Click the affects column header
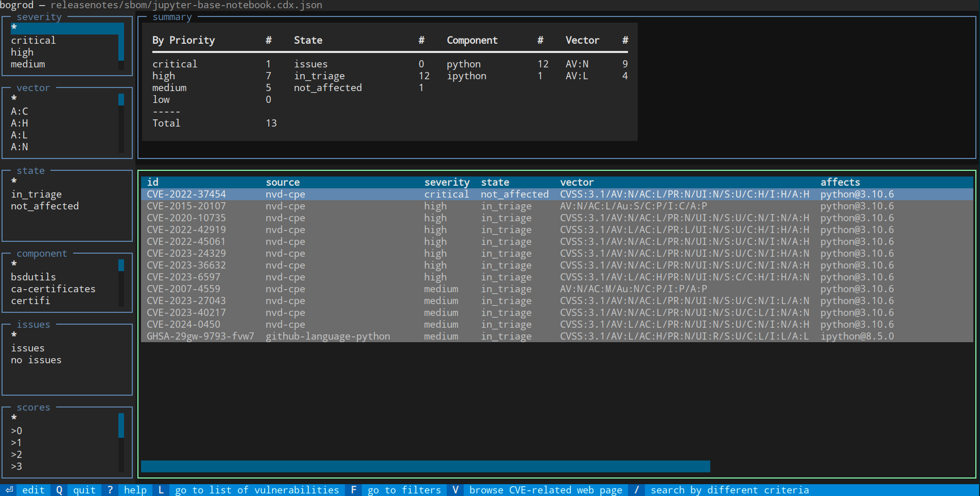The height and width of the screenshot is (496, 980). coord(839,182)
